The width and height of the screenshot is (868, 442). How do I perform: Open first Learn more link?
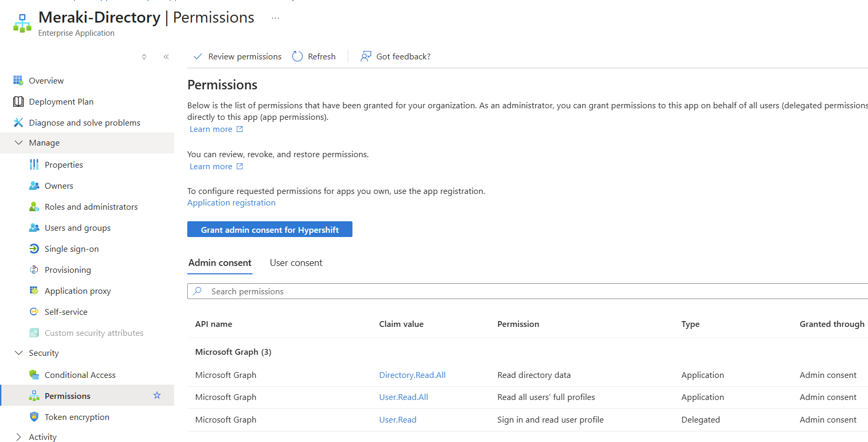click(x=211, y=129)
